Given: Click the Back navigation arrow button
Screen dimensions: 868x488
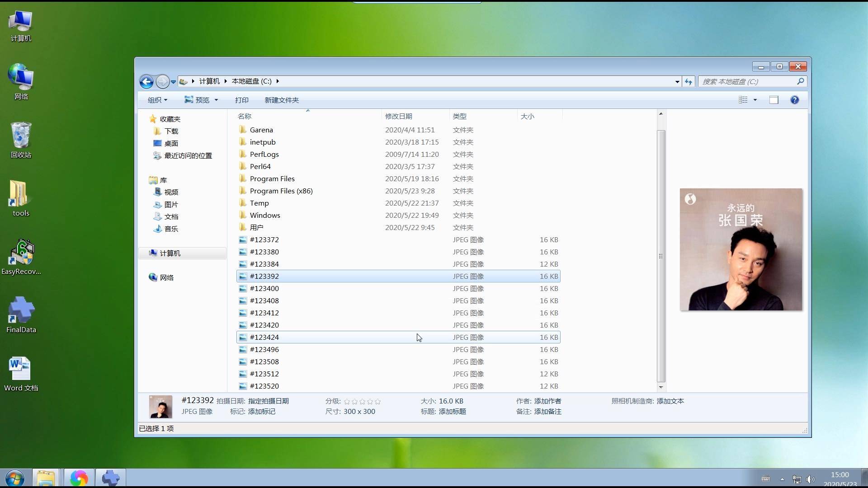Looking at the screenshot, I should pos(146,82).
